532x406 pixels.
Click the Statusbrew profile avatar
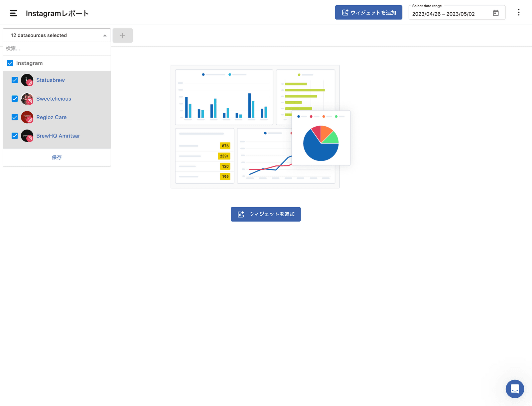(x=27, y=80)
